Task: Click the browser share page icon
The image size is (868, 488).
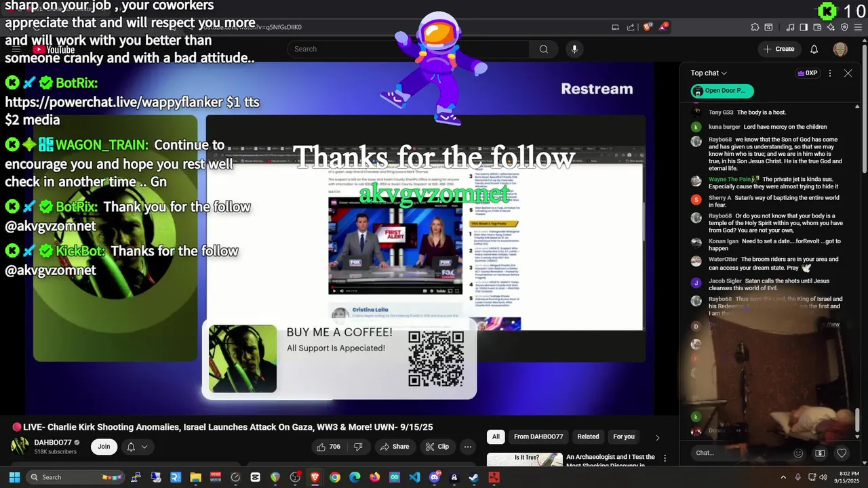Action: click(631, 27)
